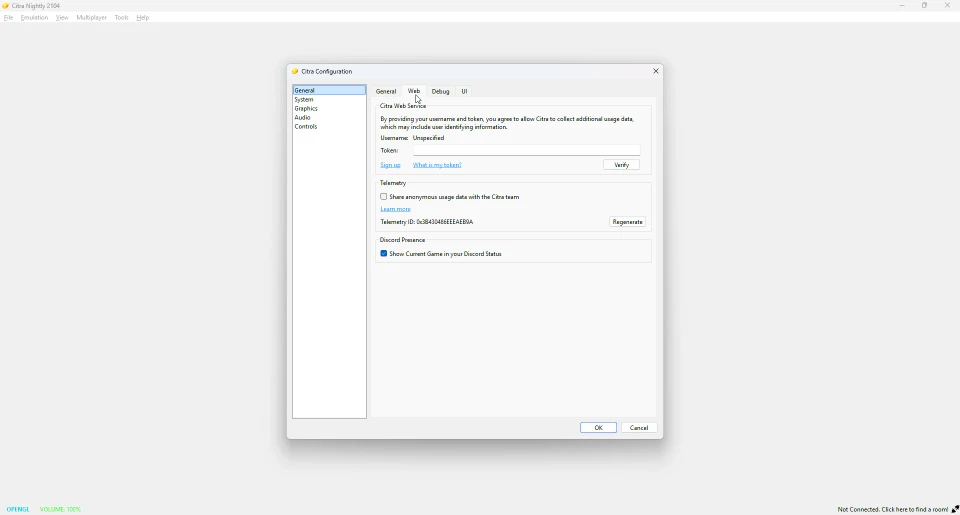Uncheck Show Current Game in Discord Status
This screenshot has height=515, width=960.
click(x=384, y=254)
